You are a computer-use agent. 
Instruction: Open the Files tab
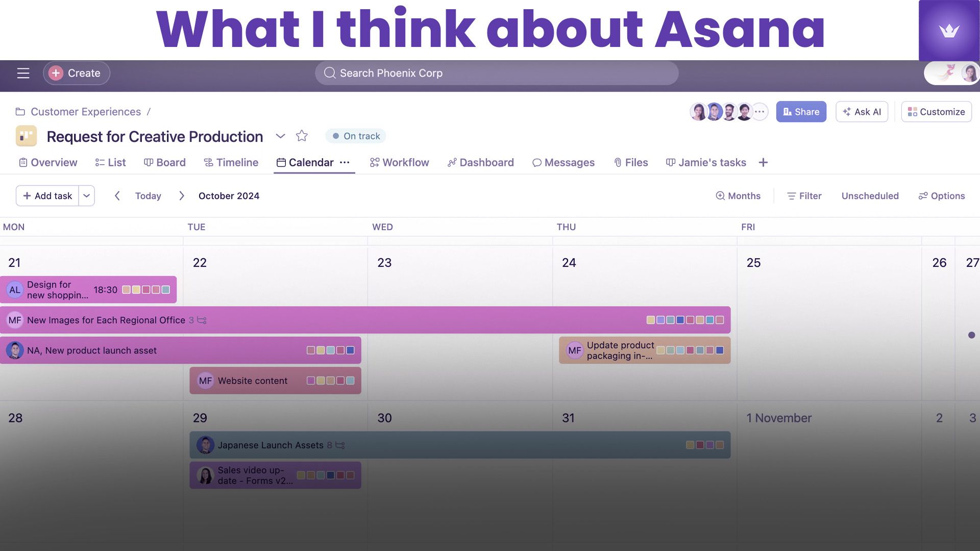tap(631, 162)
